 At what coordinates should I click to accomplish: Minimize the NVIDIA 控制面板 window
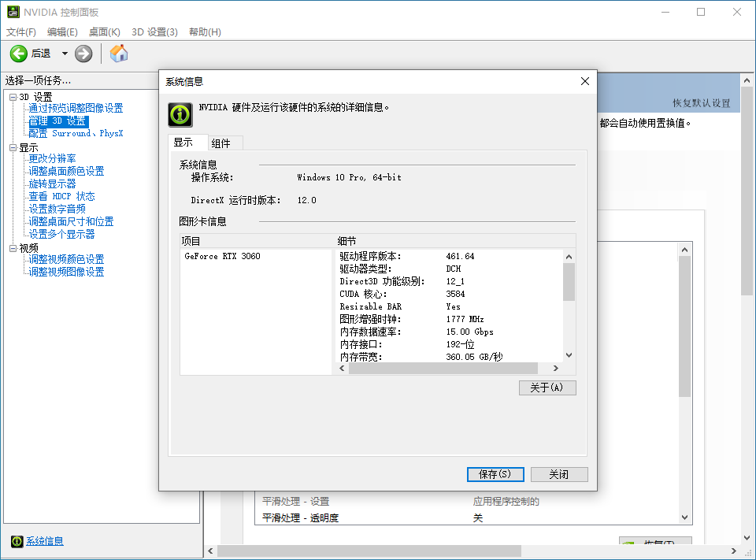(x=665, y=12)
